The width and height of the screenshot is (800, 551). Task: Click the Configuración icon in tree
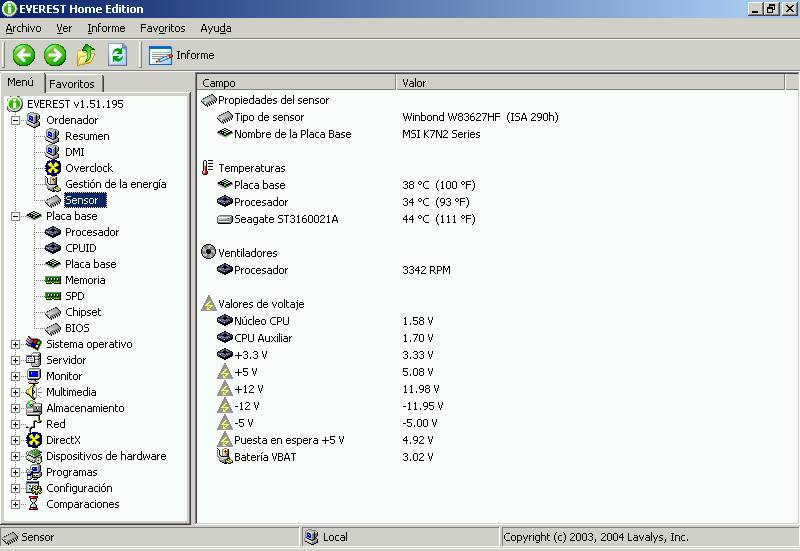click(x=34, y=488)
